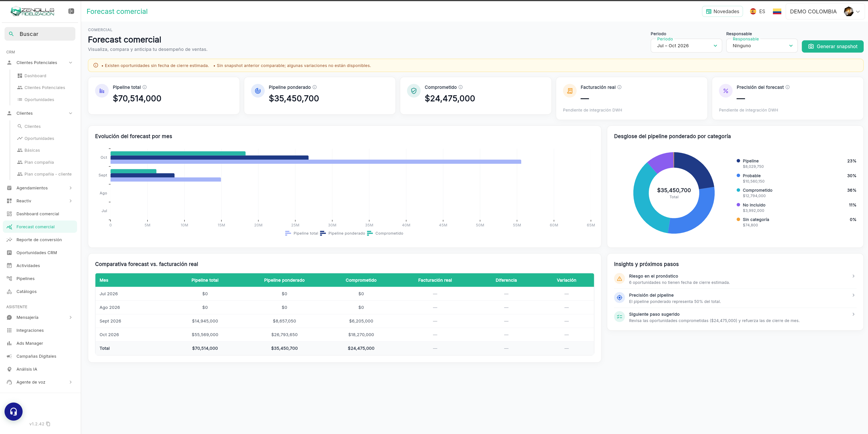Click the Colombia flag icon
Image resolution: width=868 pixels, height=434 pixels.
click(x=777, y=11)
